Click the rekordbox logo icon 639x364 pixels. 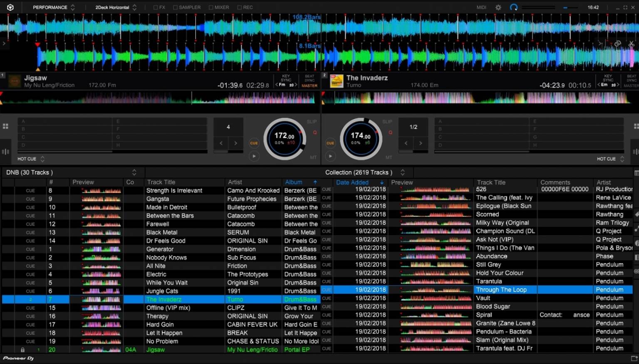pos(10,7)
